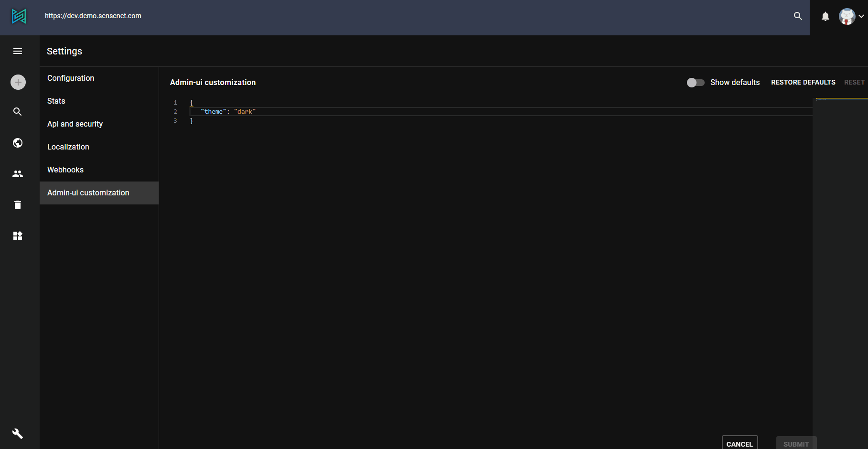Select Admin-ui customization menu item
The image size is (868, 449).
99,193
